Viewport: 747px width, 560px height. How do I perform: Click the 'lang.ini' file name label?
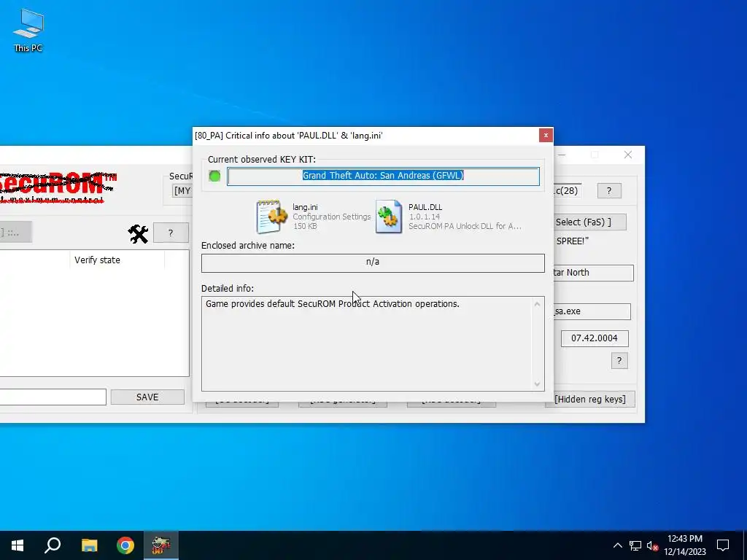(305, 207)
